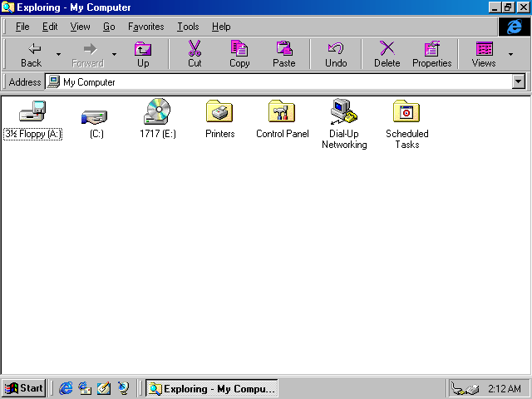Click the Back toolbar button
This screenshot has height=399, width=532.
pyautogui.click(x=31, y=54)
